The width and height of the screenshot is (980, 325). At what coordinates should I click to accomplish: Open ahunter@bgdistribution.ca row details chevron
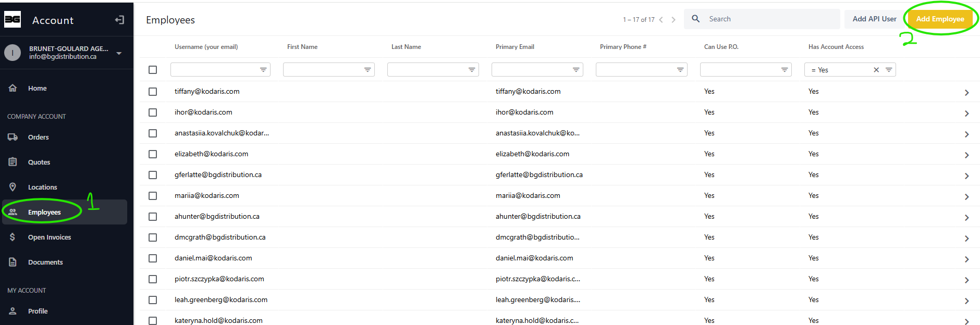[966, 218]
